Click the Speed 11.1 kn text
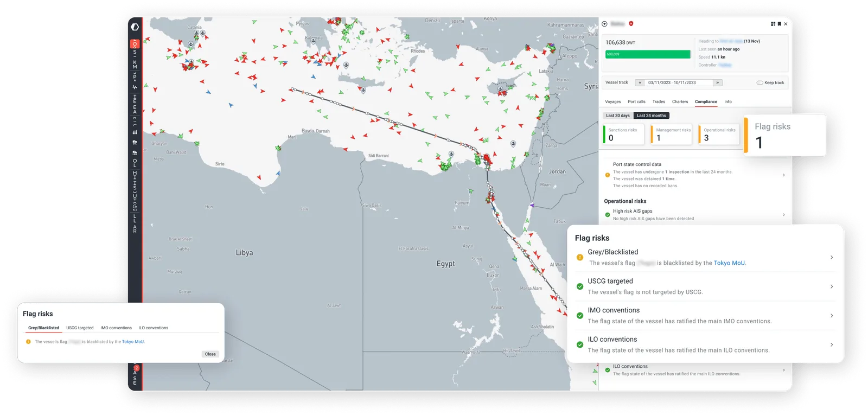 point(712,57)
